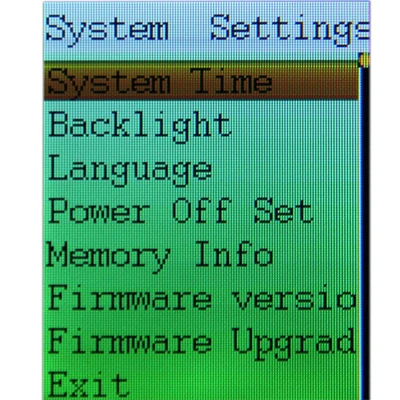Click the System Settings title header

click(207, 30)
